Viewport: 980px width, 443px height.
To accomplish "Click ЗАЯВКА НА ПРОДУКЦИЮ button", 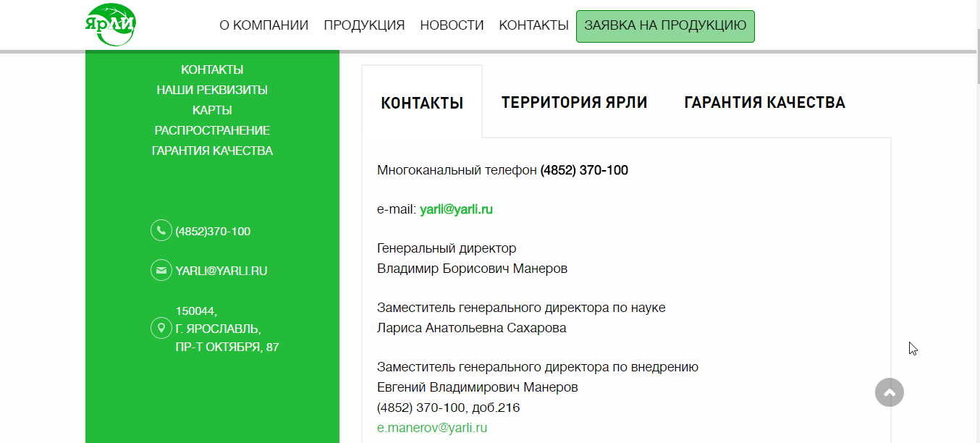I will click(664, 25).
